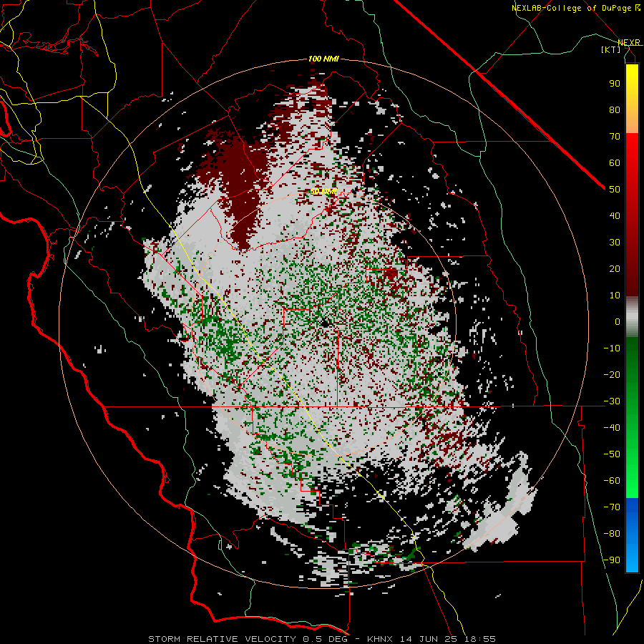Click the 50 NMI range ring label
This screenshot has height=644, width=644.
tap(323, 191)
